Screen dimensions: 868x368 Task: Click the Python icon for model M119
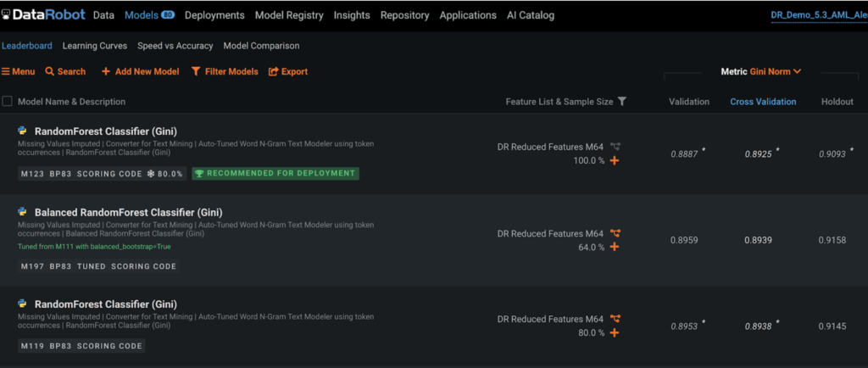[x=23, y=304]
